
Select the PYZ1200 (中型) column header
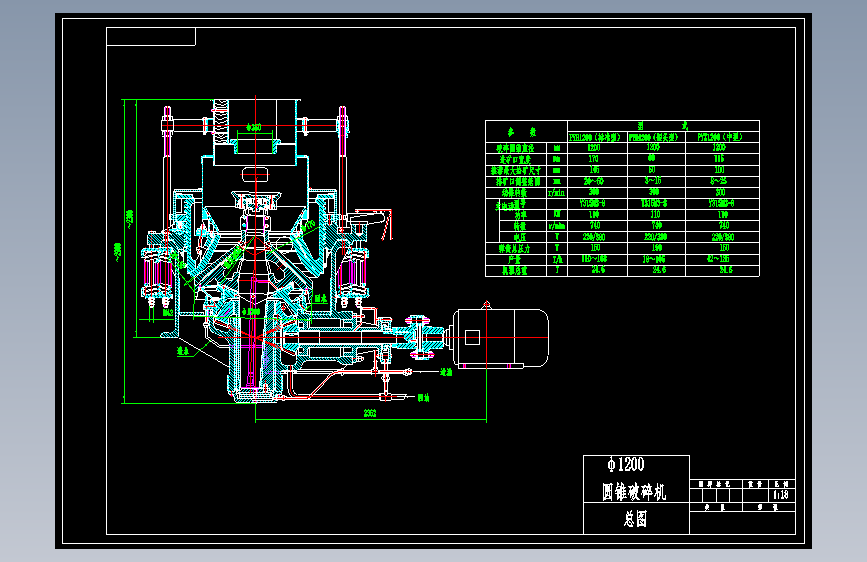click(722, 137)
